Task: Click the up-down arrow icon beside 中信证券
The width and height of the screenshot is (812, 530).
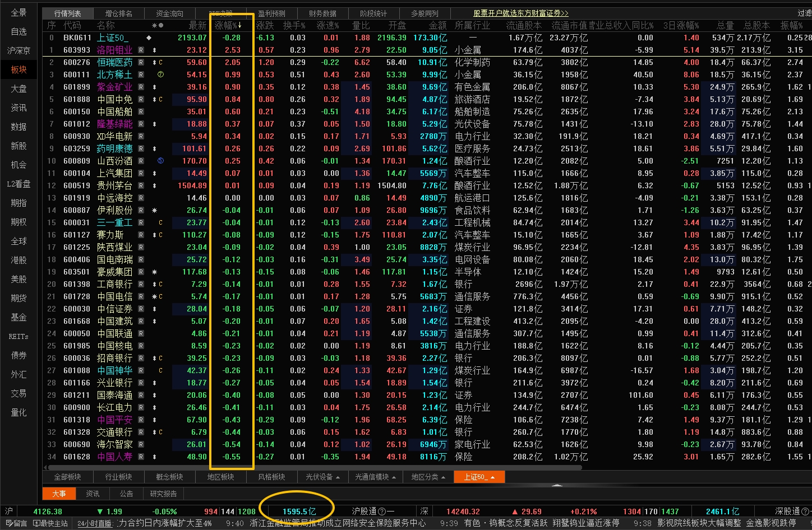Action: click(x=155, y=309)
